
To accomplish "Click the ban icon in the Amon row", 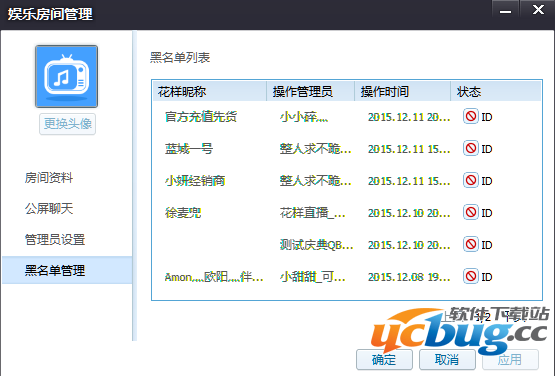I will [471, 276].
